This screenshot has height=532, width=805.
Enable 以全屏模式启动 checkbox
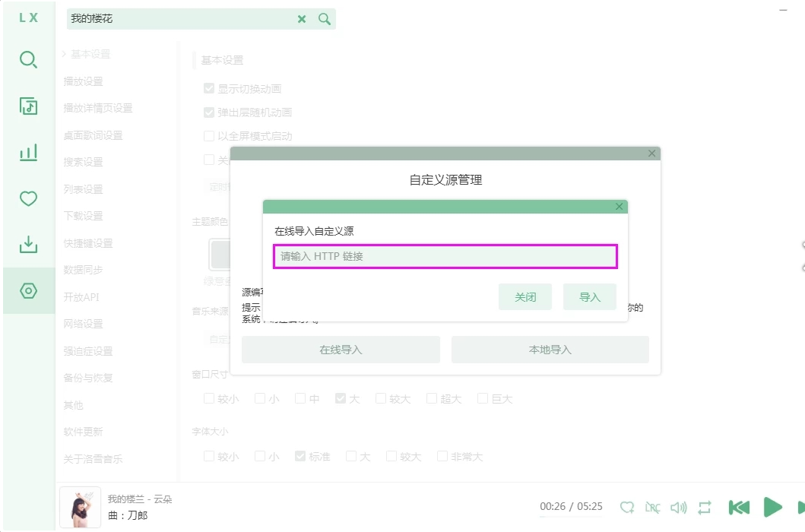[209, 137]
